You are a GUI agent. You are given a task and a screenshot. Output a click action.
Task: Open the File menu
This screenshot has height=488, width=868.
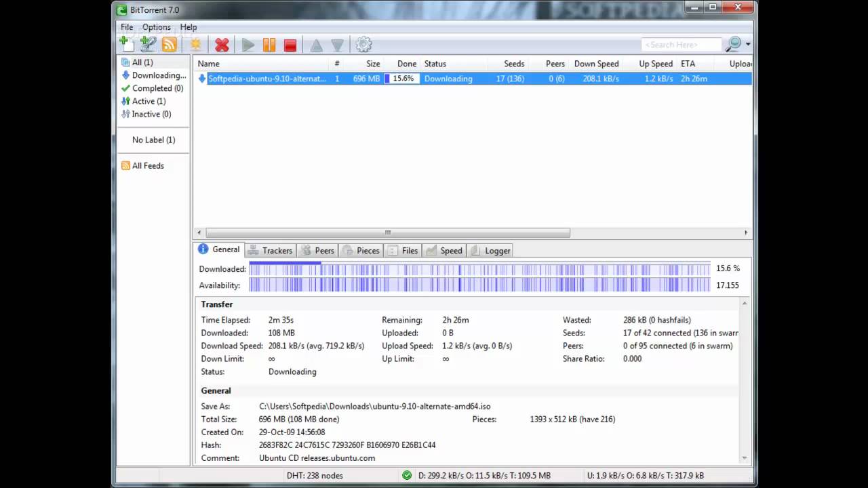click(x=127, y=27)
